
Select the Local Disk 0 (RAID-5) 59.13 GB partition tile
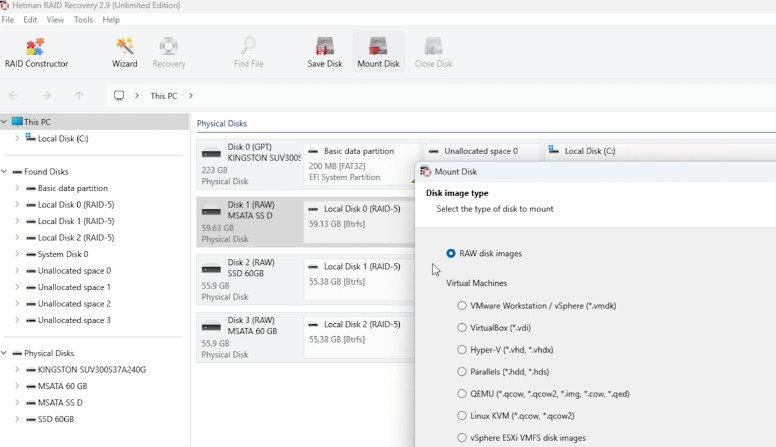click(359, 221)
